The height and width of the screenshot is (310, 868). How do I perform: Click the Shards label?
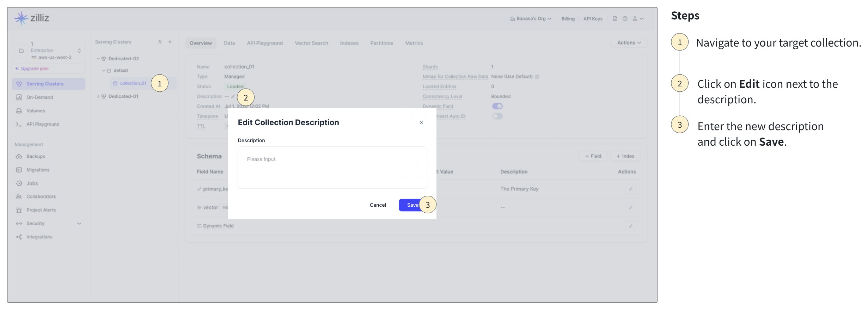[x=430, y=67]
